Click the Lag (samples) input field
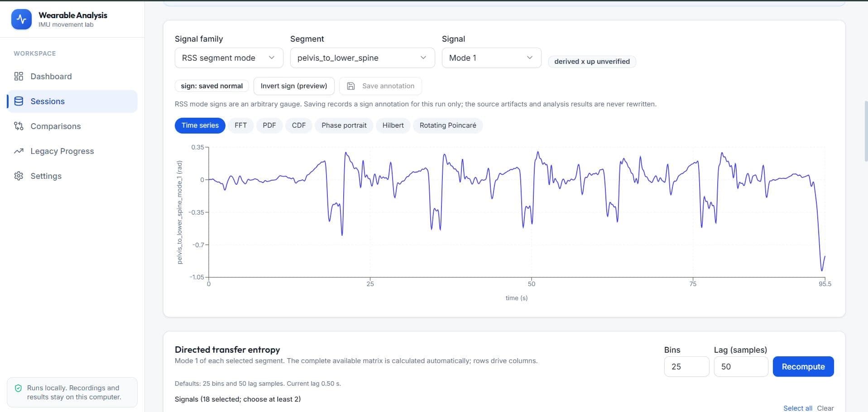 (741, 367)
